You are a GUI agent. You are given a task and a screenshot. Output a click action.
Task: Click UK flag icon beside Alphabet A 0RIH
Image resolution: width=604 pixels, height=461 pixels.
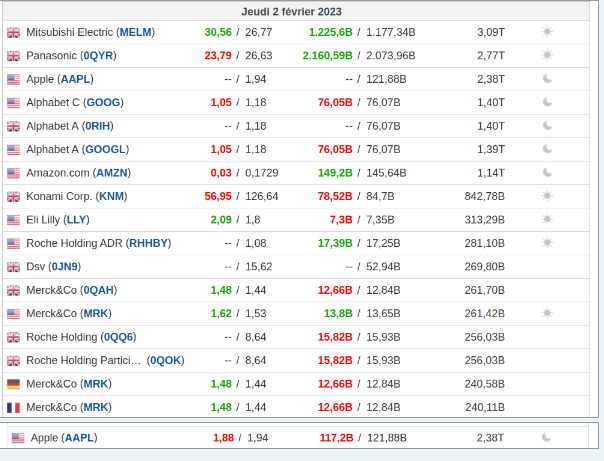coord(13,126)
